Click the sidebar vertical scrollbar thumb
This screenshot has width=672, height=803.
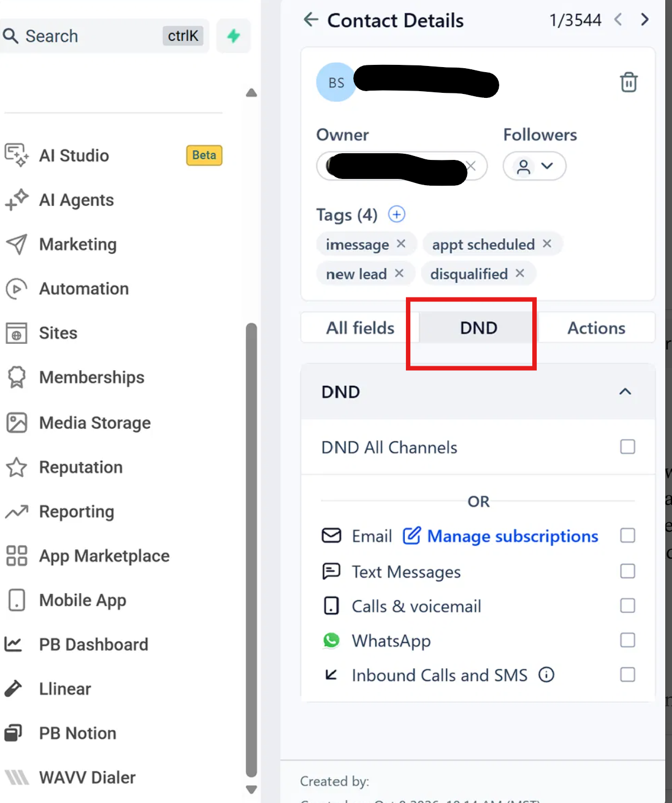click(x=252, y=550)
